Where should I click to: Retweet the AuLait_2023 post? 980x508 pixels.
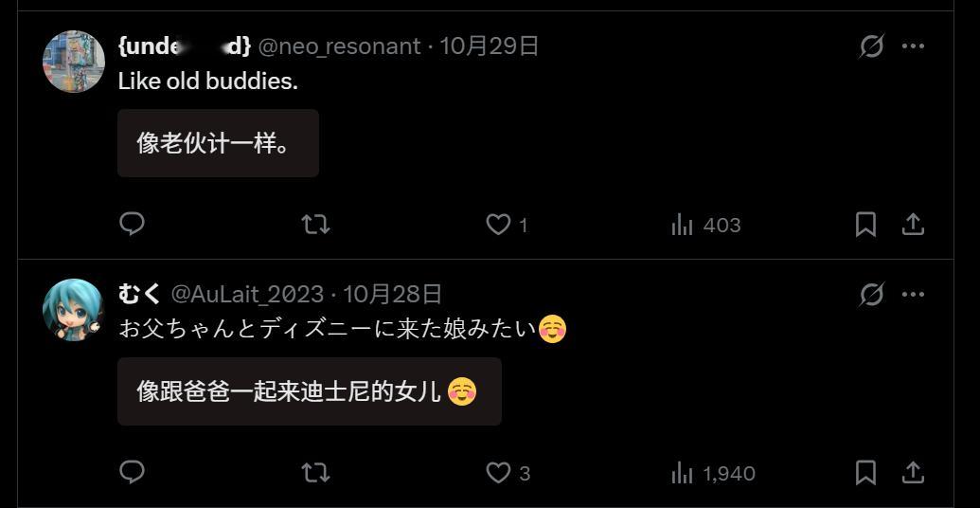(x=315, y=473)
